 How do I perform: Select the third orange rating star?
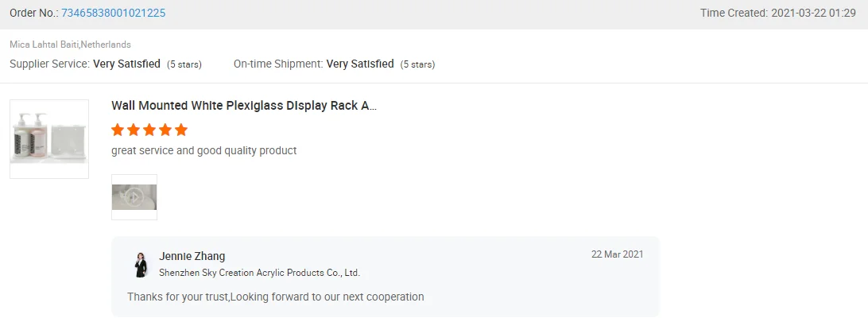pos(149,130)
